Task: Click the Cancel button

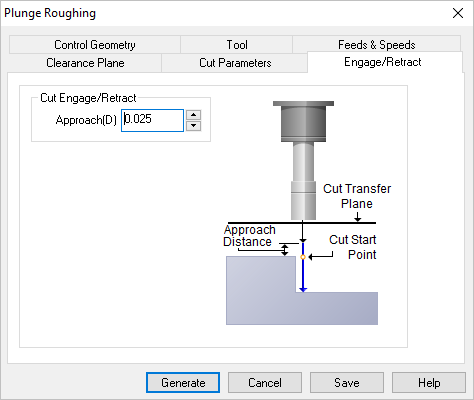Action: click(265, 382)
